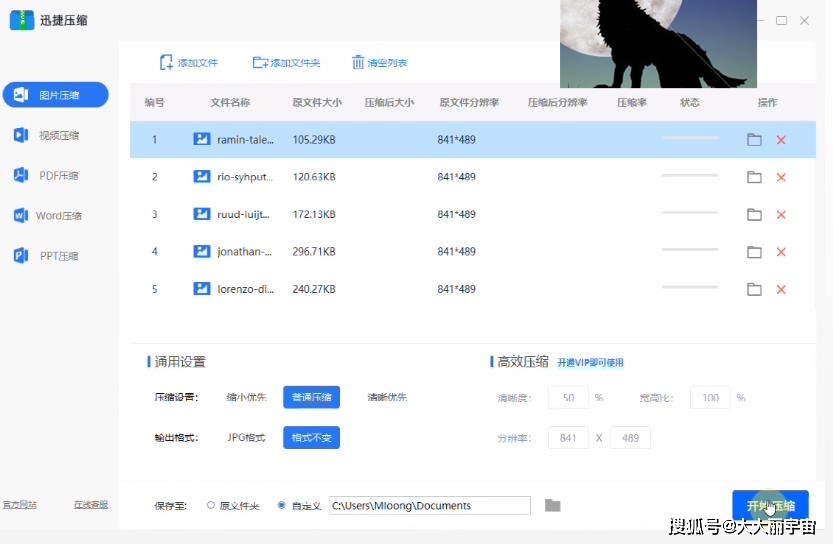Click image icon of ruud-luijt row
Screen dimensions: 833x544
[201, 214]
